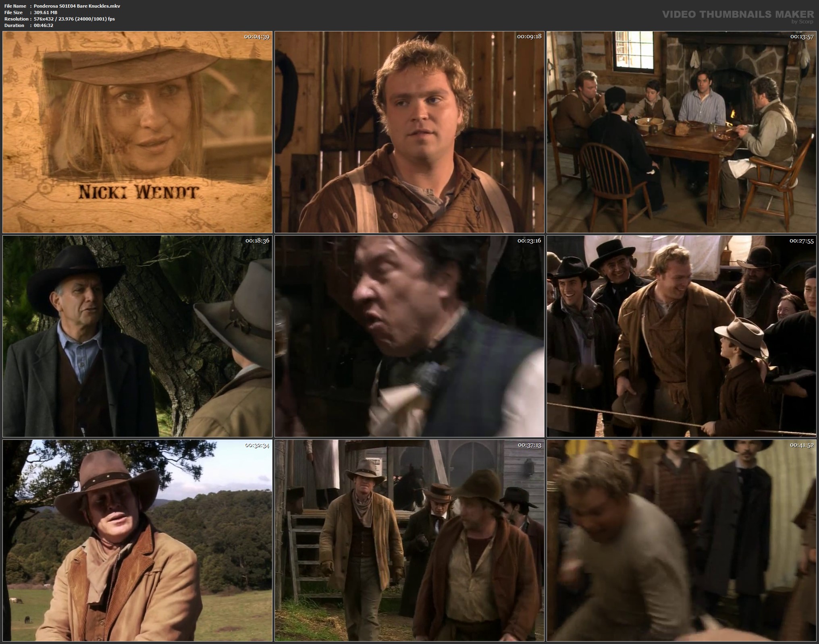Open the blurry fight thumbnail at 00:41:52
Viewport: 819px width, 644px height.
tap(681, 540)
